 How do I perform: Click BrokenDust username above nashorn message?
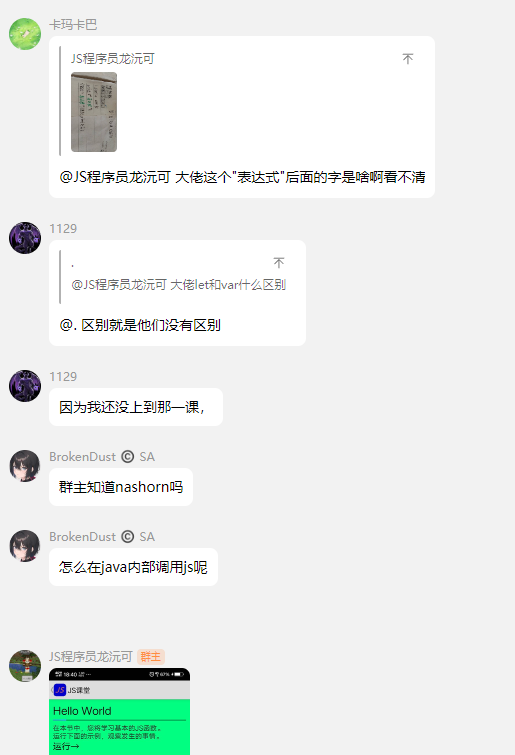[82, 456]
